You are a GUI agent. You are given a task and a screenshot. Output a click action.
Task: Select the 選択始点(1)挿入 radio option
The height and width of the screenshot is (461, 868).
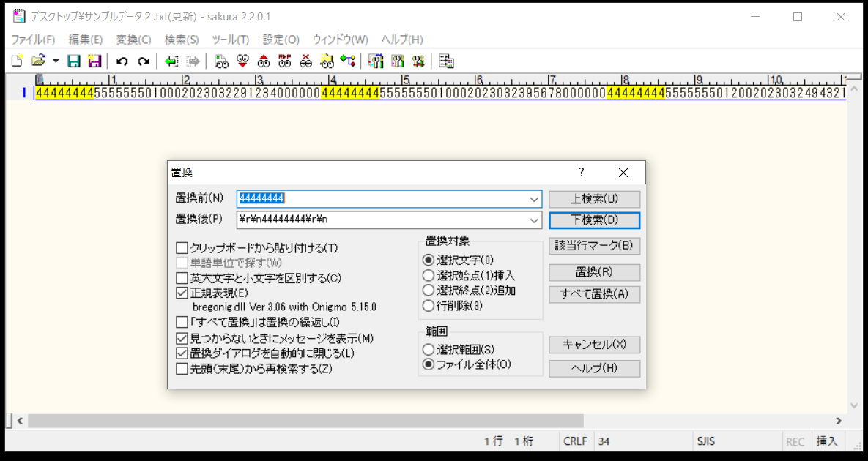pos(428,274)
